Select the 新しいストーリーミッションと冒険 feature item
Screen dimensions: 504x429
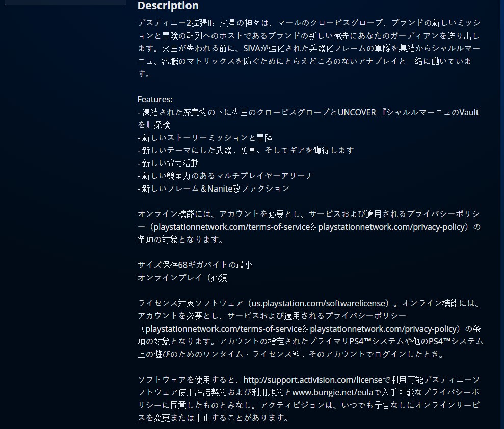[x=205, y=138]
